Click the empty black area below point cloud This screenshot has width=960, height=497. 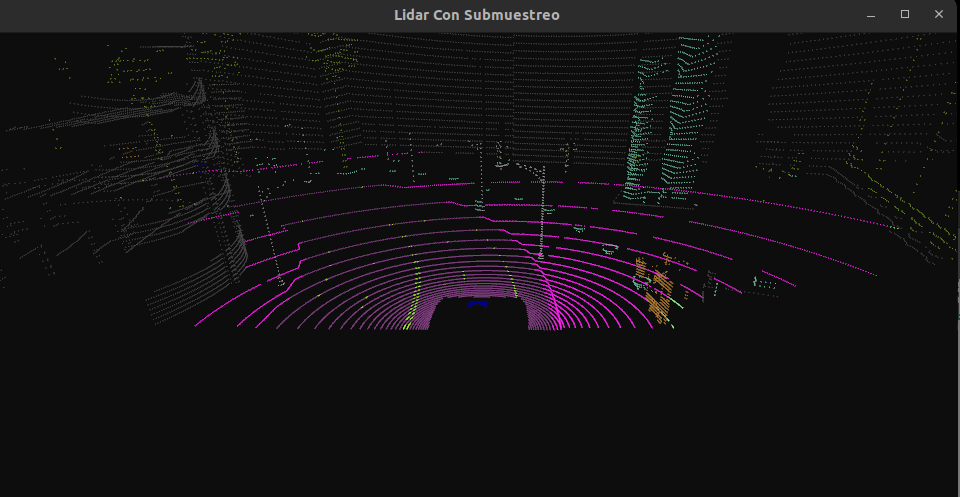click(480, 420)
